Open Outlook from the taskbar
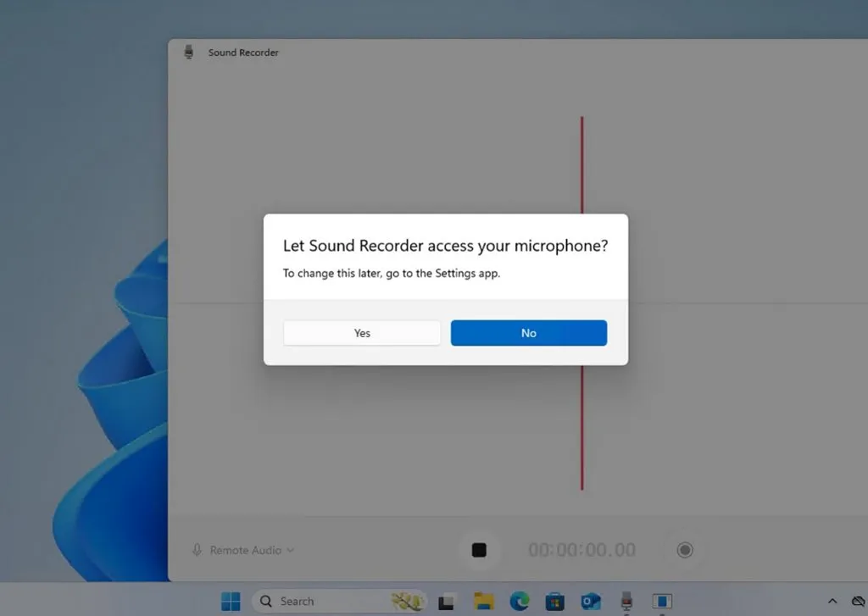Image resolution: width=868 pixels, height=616 pixels. (x=591, y=601)
